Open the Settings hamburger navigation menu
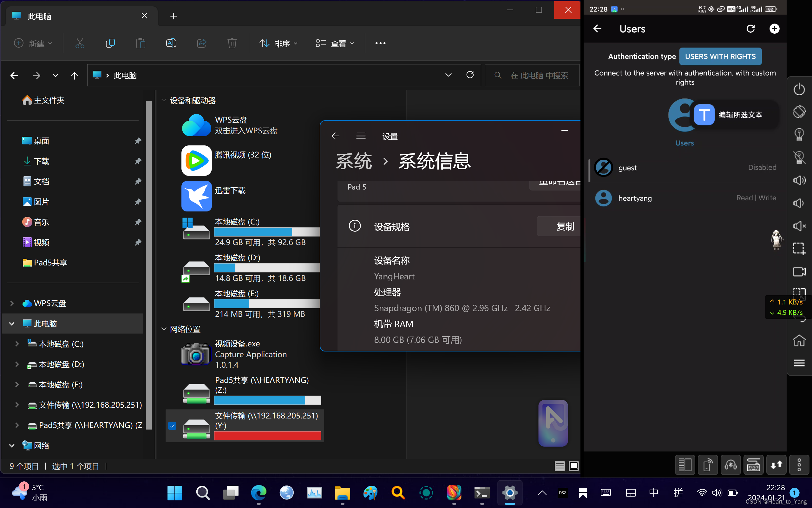812x508 pixels. click(361, 136)
